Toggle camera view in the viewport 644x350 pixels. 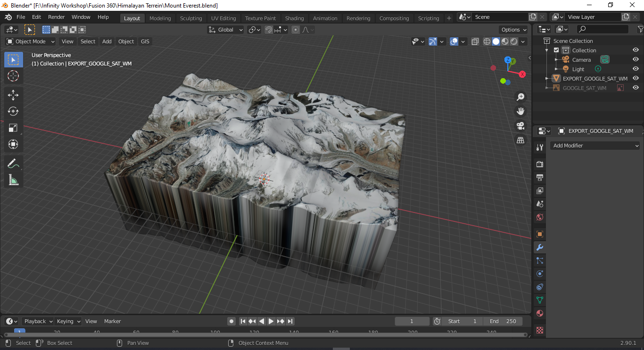(x=520, y=126)
